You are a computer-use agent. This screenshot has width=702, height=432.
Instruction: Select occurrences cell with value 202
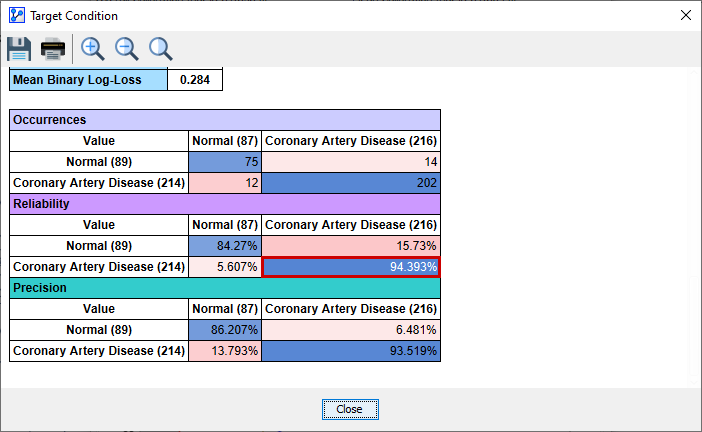351,183
